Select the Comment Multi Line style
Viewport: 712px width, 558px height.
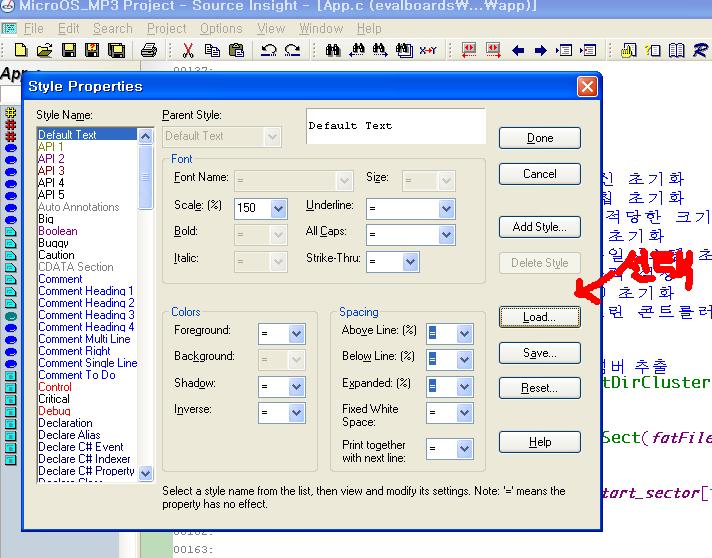coord(87,339)
